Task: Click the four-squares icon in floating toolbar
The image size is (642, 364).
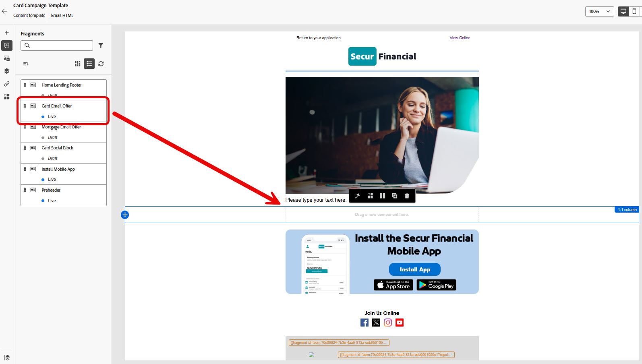Action: click(370, 196)
